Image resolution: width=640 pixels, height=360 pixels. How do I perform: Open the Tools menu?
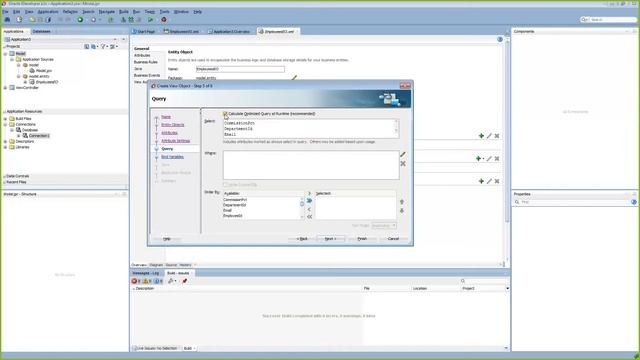click(164, 12)
